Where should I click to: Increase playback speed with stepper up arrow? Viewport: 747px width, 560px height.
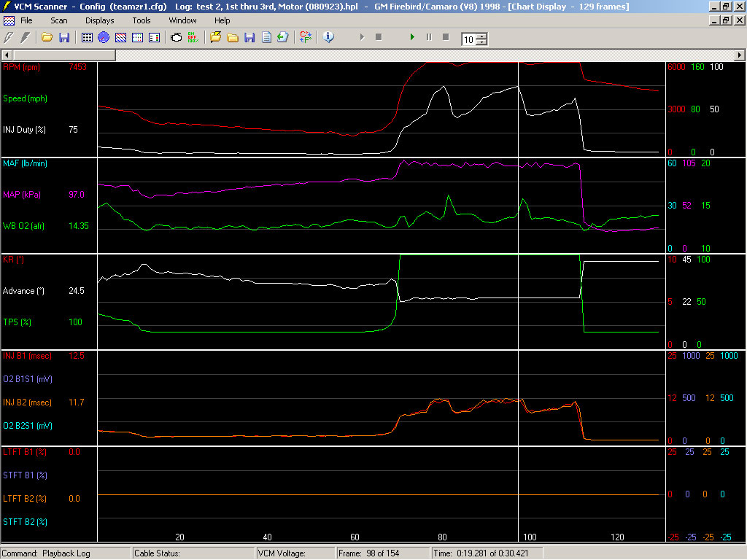[481, 36]
